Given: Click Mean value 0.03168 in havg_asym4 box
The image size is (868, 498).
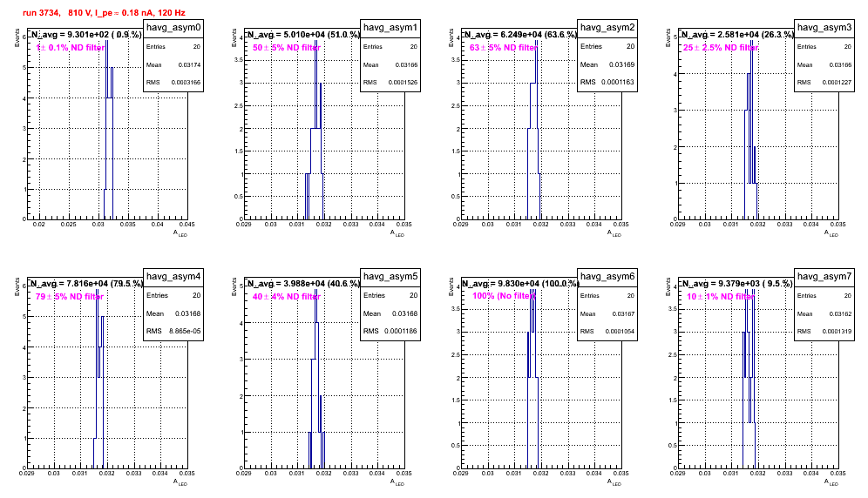Looking at the screenshot, I should tap(187, 313).
